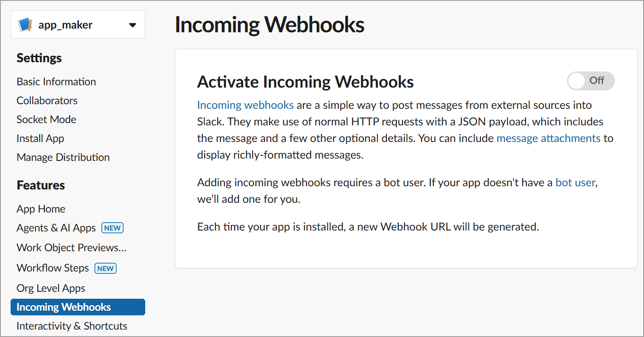Screen dimensions: 644x337
Task: Click the app_maker book icon
Action: 25,25
